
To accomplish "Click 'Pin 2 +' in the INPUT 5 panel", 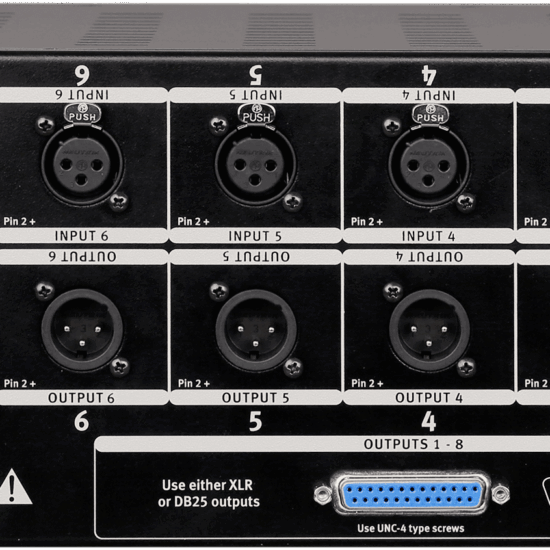I will point(194,221).
